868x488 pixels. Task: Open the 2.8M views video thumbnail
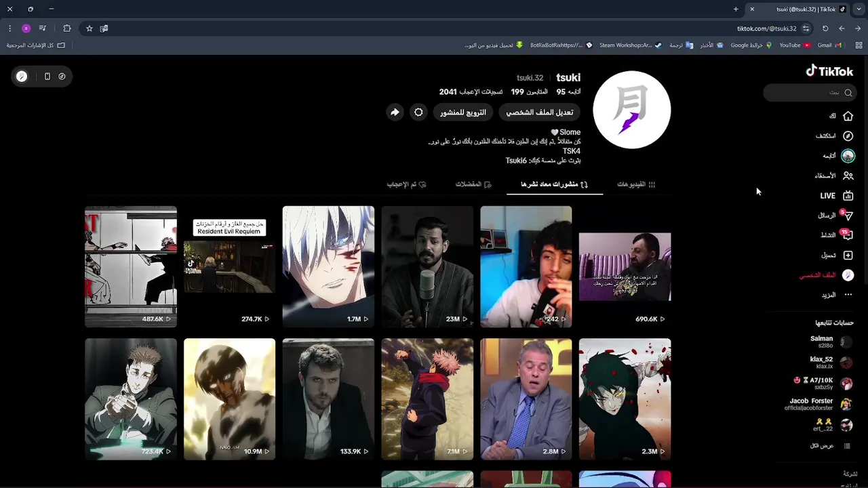526,399
